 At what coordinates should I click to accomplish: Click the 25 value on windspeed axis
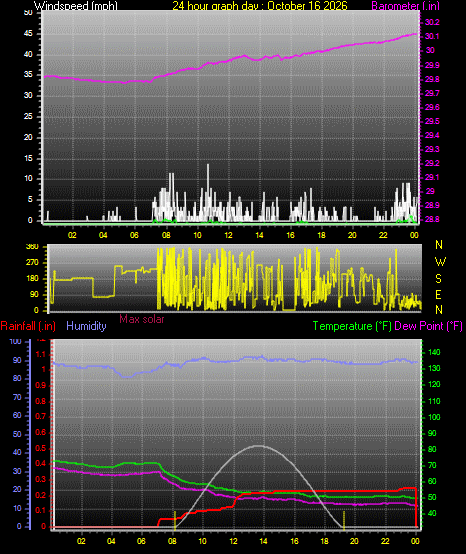click(28, 116)
